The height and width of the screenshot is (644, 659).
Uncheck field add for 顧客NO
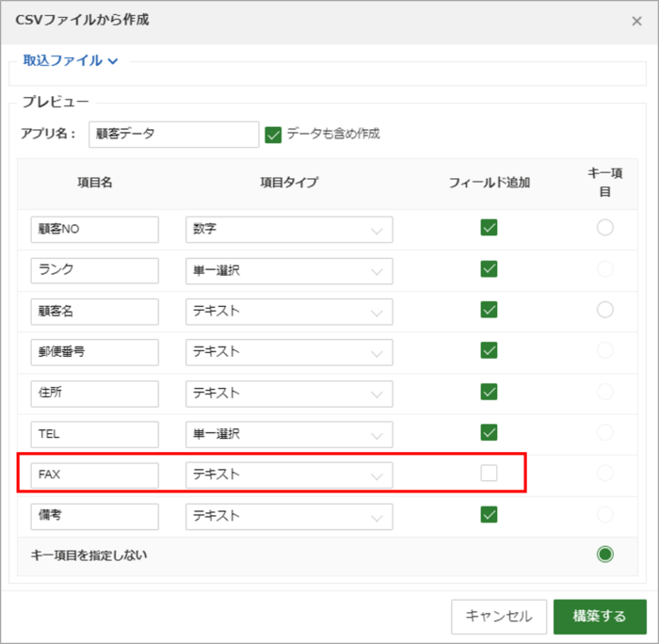pyautogui.click(x=489, y=228)
